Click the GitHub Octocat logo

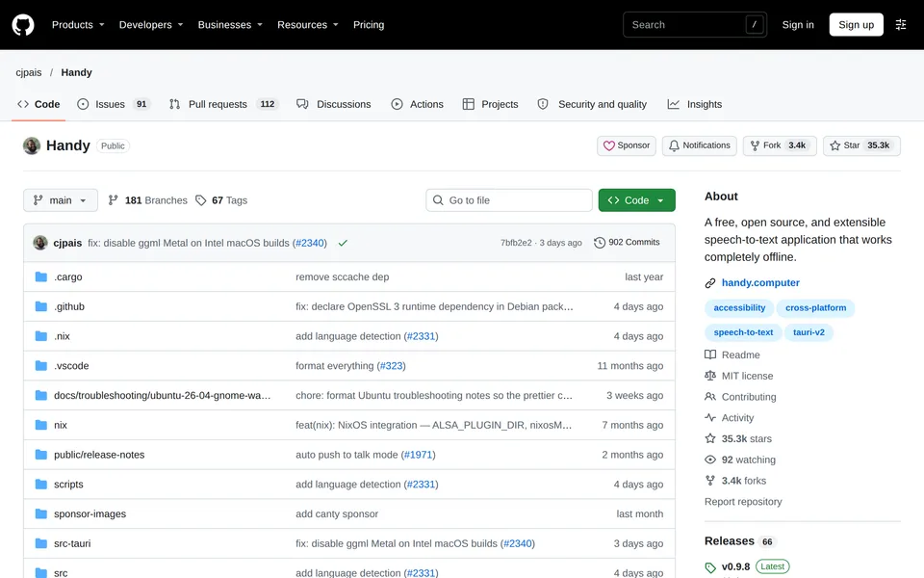pos(23,25)
